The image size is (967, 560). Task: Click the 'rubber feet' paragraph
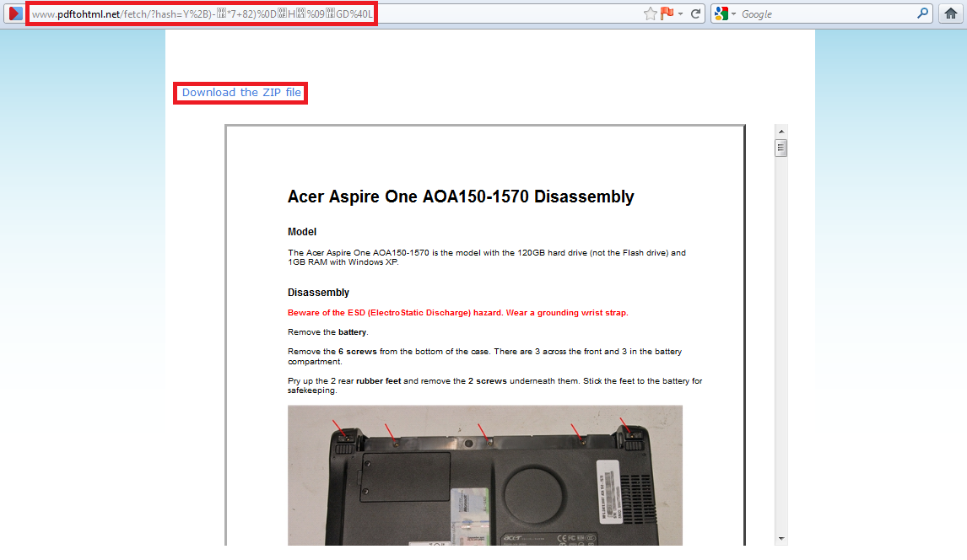(494, 385)
